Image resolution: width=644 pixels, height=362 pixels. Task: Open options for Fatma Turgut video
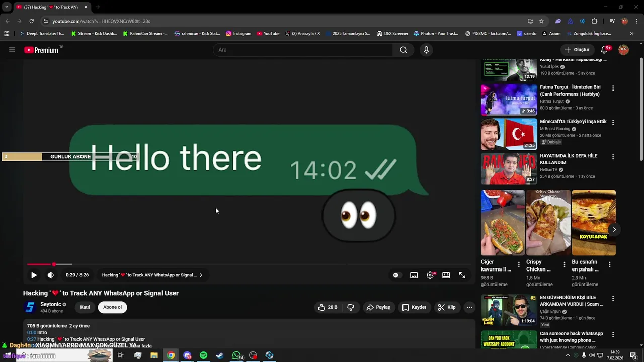click(613, 88)
